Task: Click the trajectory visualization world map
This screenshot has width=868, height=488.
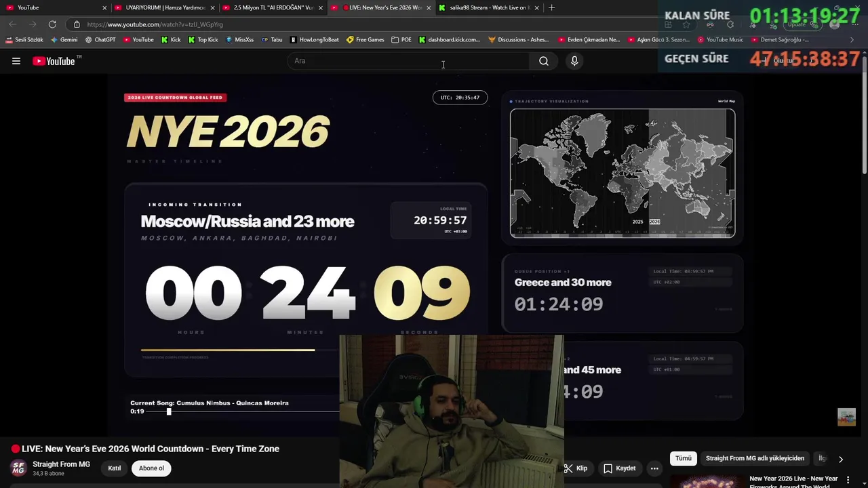Action: click(x=623, y=174)
